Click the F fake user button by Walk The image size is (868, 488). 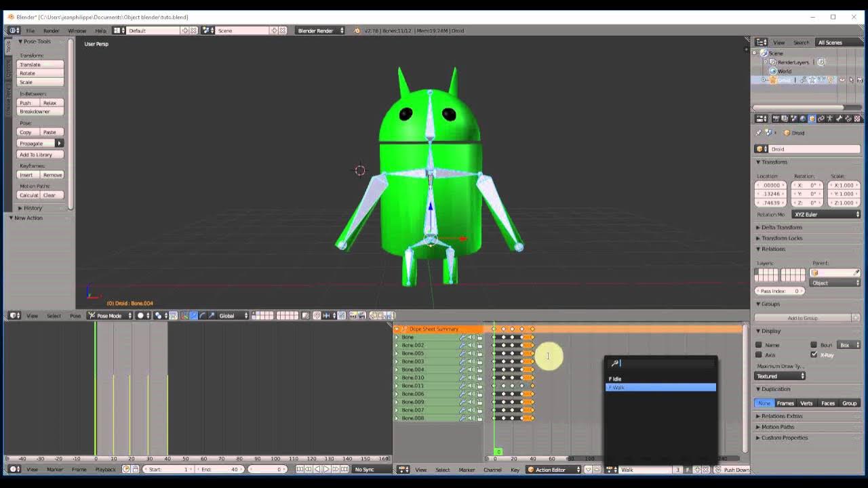pyautogui.click(x=687, y=469)
